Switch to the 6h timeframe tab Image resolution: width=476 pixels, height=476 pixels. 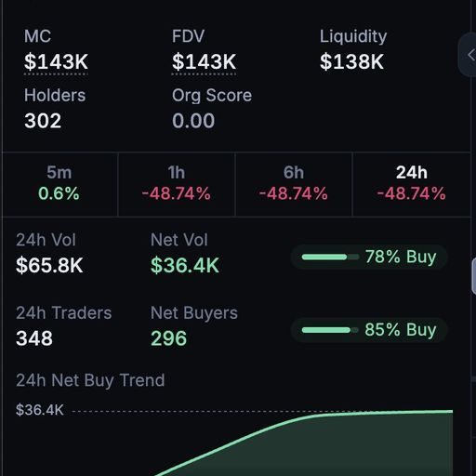tap(294, 184)
